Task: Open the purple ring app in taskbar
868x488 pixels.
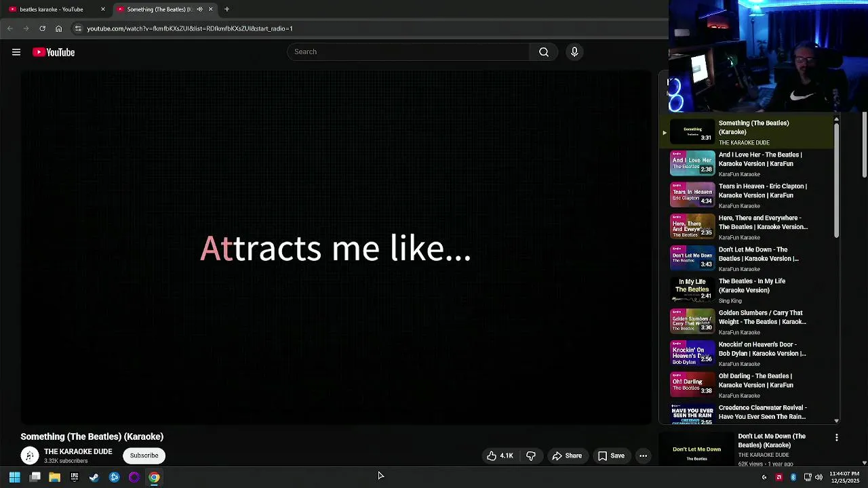Action: [134, 477]
